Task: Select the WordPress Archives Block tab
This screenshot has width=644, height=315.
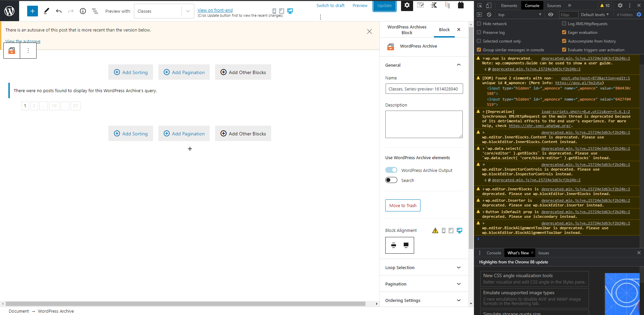Action: (x=407, y=30)
